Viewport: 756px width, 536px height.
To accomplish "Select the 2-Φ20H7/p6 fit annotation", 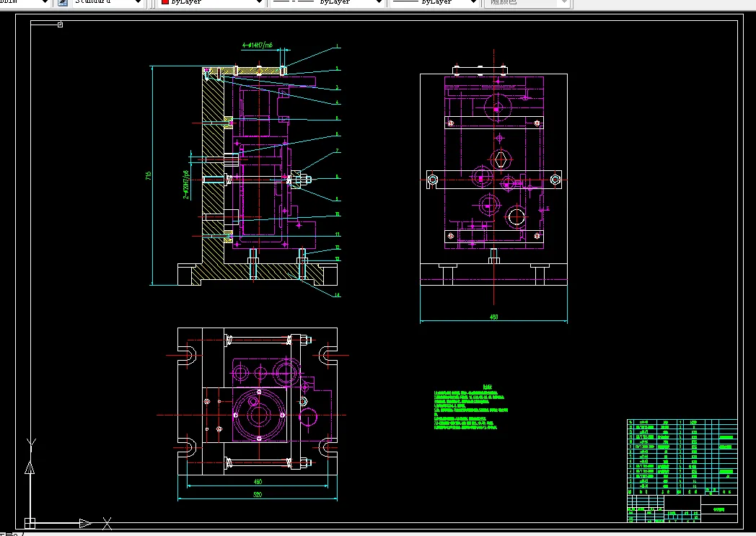I will pyautogui.click(x=186, y=185).
